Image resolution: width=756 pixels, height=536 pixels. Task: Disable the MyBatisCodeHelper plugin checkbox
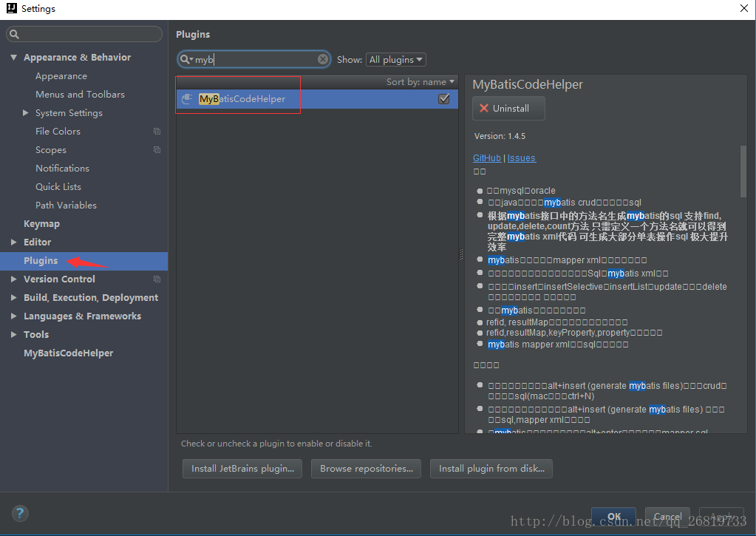pyautogui.click(x=443, y=99)
